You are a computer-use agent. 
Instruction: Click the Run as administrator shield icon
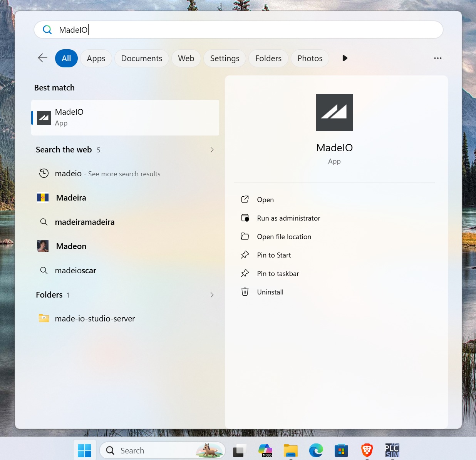(245, 218)
